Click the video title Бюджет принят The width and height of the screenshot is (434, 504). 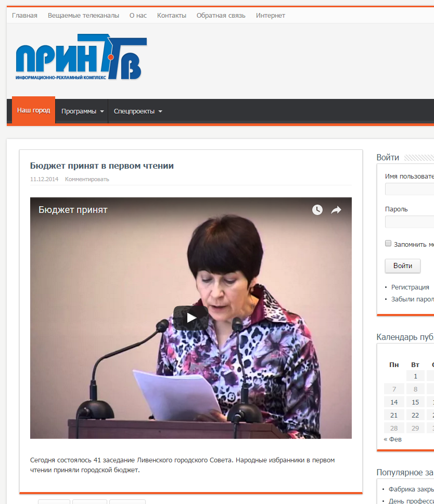pos(73,210)
